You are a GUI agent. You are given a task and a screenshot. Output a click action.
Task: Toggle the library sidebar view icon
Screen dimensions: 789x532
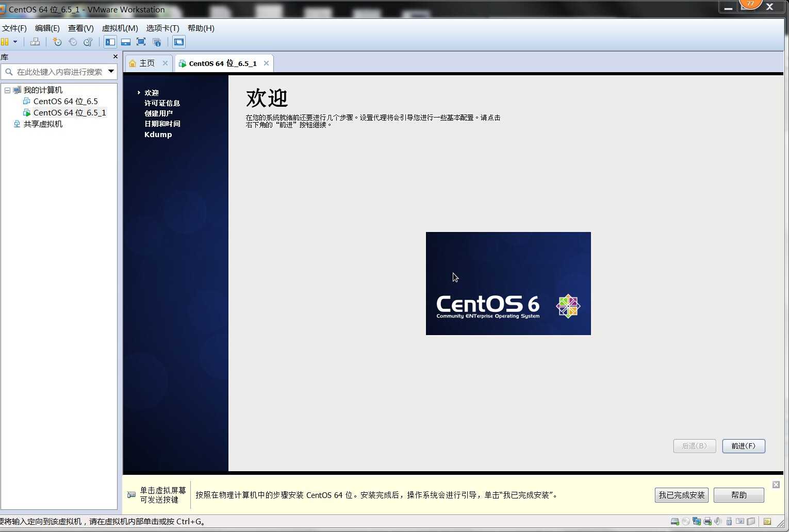110,42
